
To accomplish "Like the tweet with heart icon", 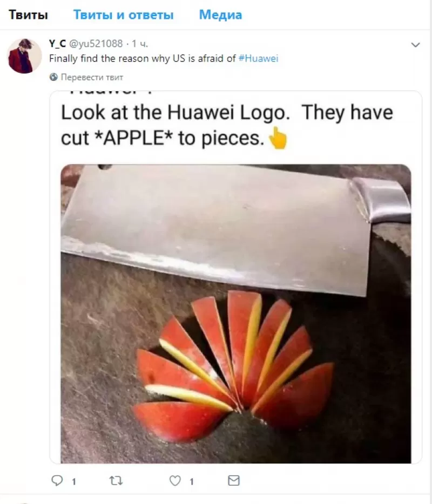I will click(x=175, y=481).
